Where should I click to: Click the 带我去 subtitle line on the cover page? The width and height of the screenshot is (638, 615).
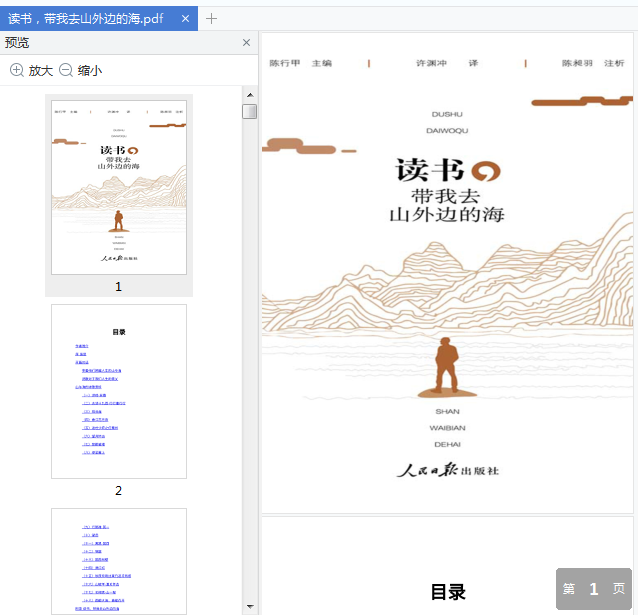(x=446, y=197)
